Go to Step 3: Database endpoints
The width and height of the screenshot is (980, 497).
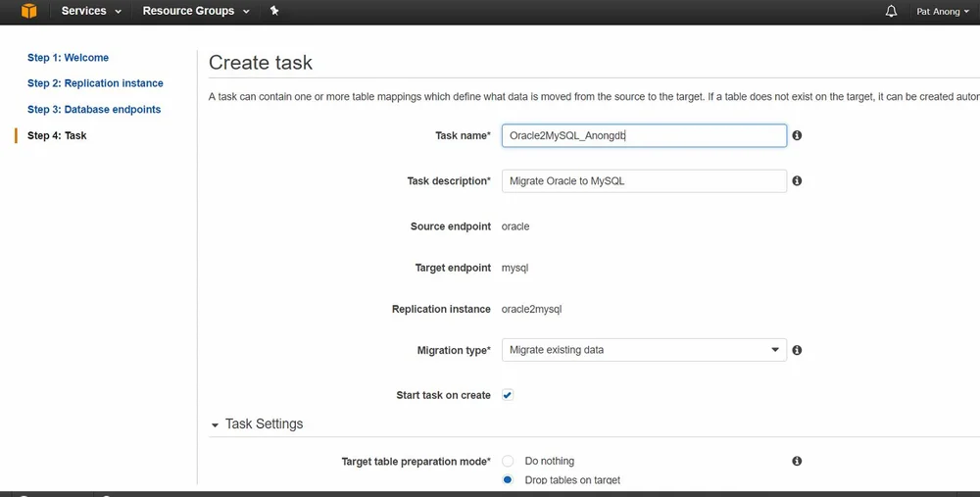[x=94, y=110]
